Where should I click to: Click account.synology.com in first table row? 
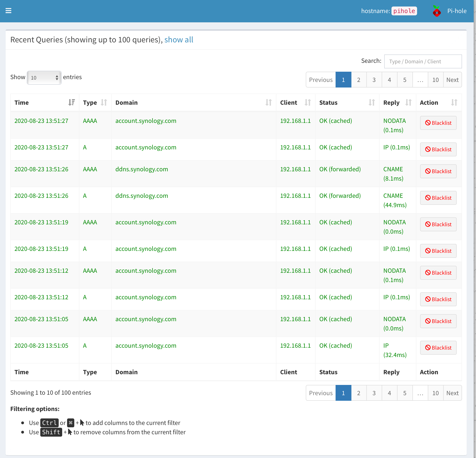146,121
